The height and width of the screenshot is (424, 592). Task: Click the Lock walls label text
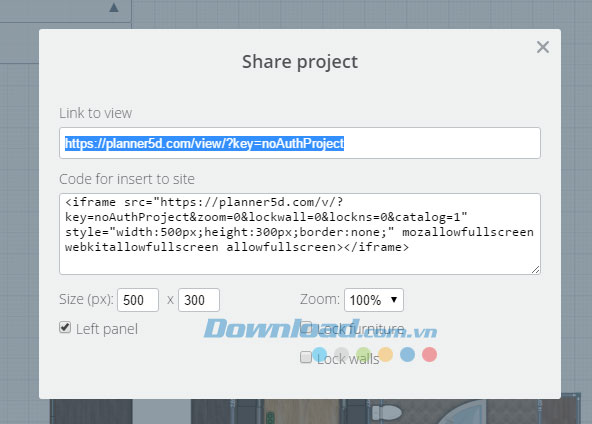click(348, 359)
